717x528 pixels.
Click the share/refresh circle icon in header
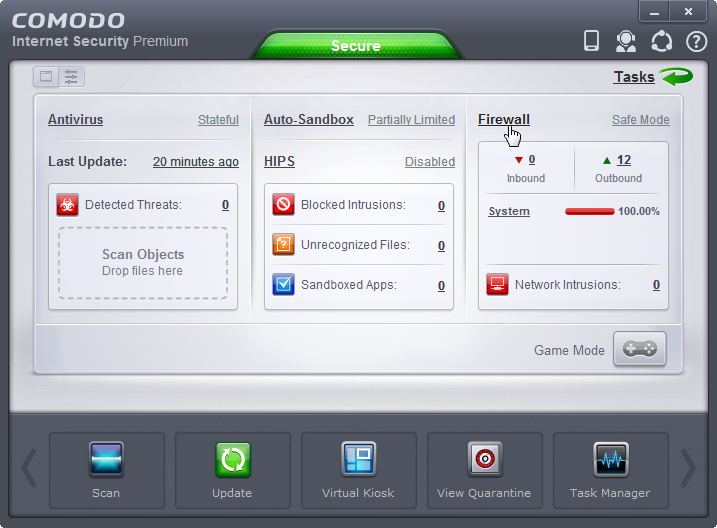tap(661, 41)
